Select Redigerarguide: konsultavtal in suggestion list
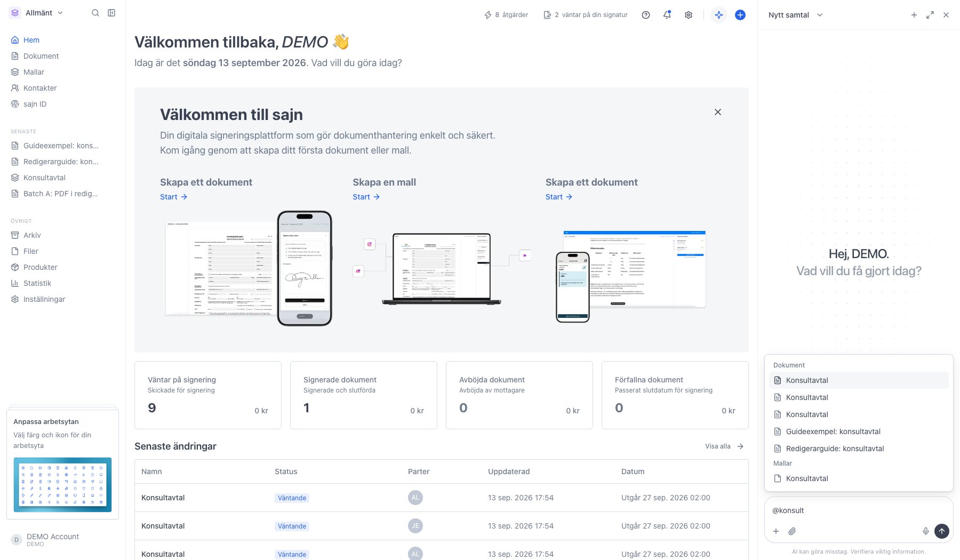 point(859,449)
